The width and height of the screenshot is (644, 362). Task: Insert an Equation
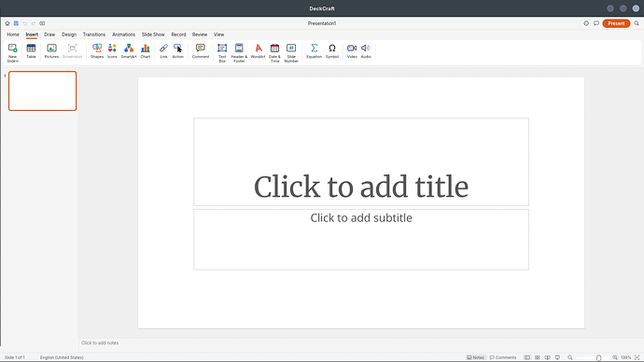(x=315, y=51)
